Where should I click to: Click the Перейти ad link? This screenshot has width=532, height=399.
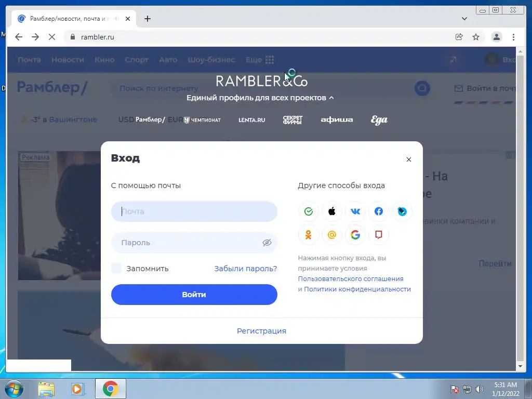tap(495, 263)
